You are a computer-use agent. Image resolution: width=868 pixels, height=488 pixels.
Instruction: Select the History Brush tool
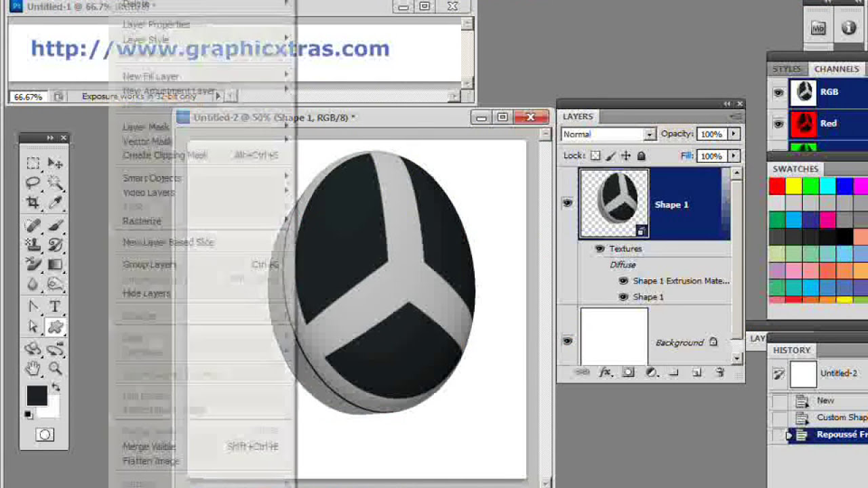[55, 245]
